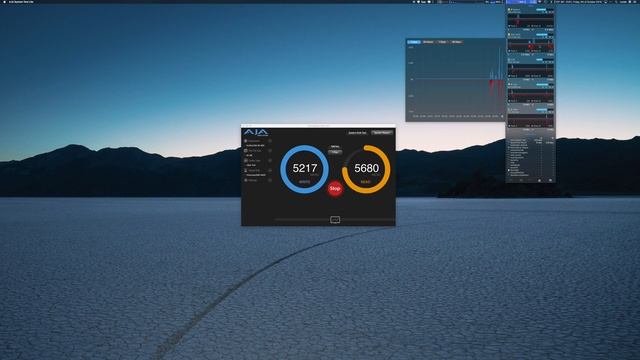Select the 24 Hours tab in disk graph
The width and height of the screenshot is (640, 360).
click(428, 42)
